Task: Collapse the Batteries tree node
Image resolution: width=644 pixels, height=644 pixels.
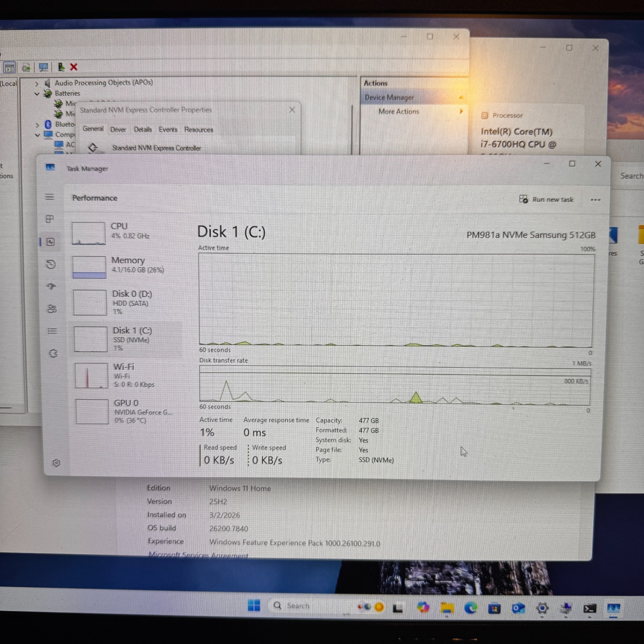Action: click(37, 94)
